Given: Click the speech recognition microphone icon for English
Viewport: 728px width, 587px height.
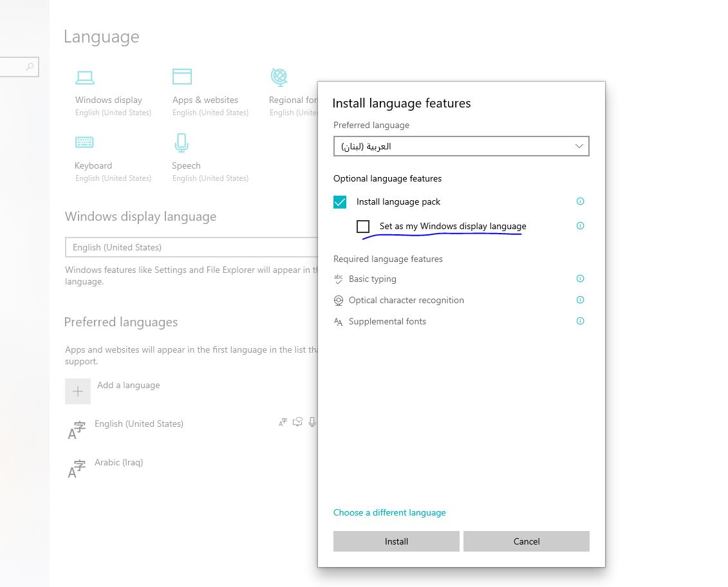Looking at the screenshot, I should [x=312, y=422].
